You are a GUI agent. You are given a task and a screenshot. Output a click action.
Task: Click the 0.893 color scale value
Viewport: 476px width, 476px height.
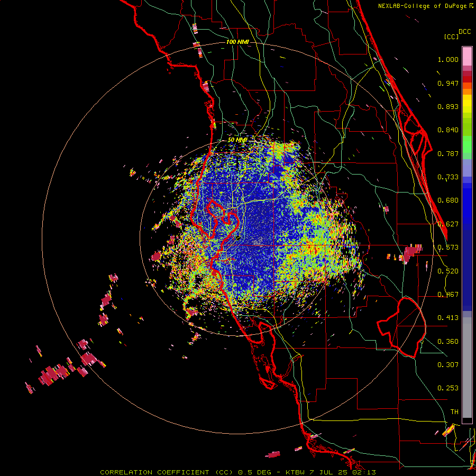(x=448, y=106)
